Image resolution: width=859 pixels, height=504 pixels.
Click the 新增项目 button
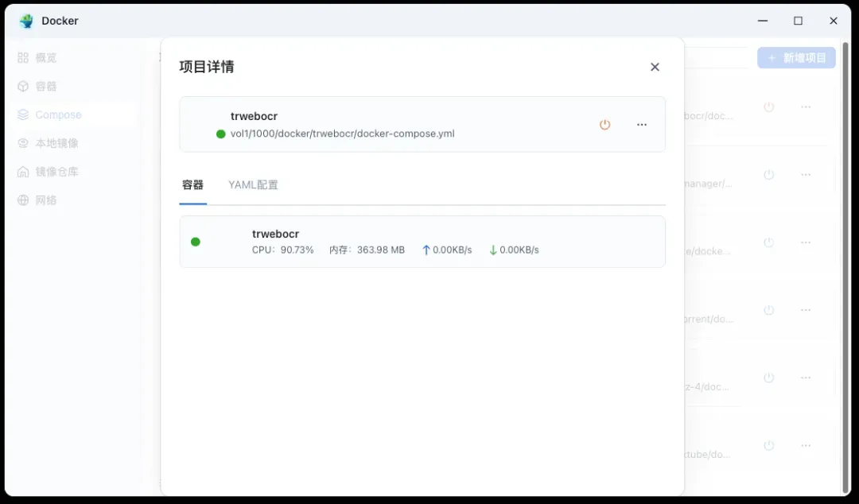[796, 57]
